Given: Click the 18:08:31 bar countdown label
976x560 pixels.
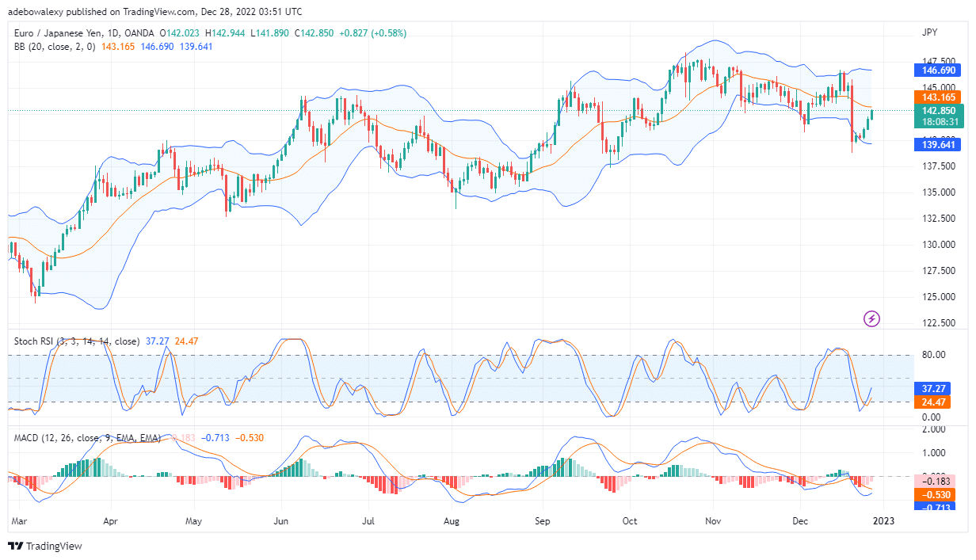Looking at the screenshot, I should tap(941, 122).
